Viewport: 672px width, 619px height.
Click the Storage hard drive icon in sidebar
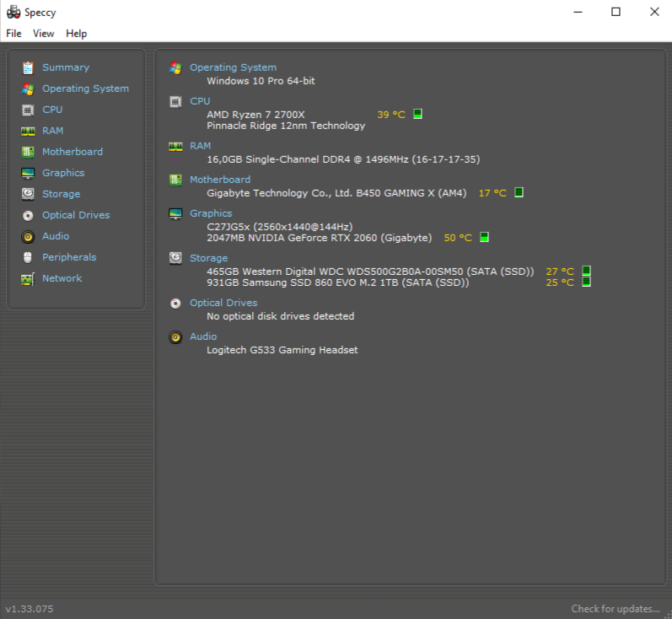(28, 194)
